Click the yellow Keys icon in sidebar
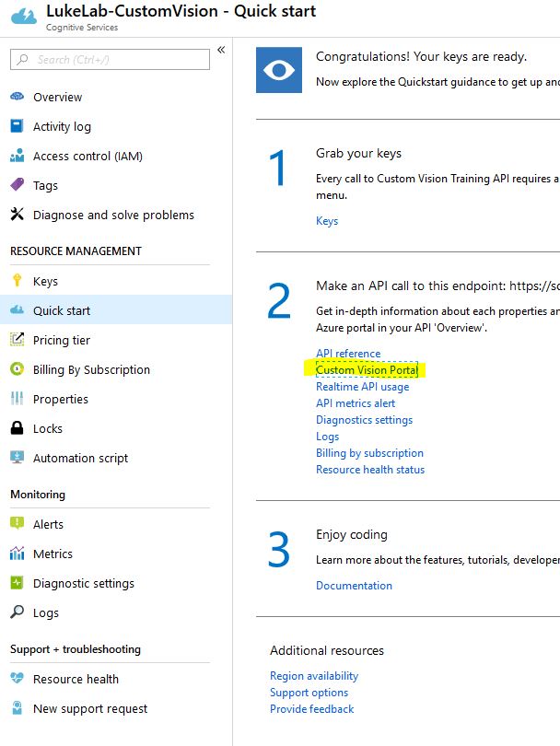Viewport: 560px width, 746px height. coord(17,280)
